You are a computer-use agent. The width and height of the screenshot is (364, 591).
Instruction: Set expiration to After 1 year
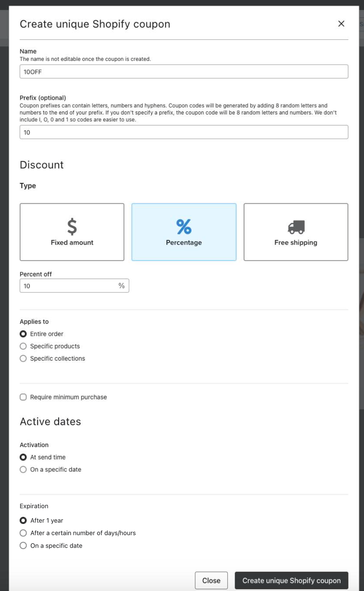tap(23, 520)
